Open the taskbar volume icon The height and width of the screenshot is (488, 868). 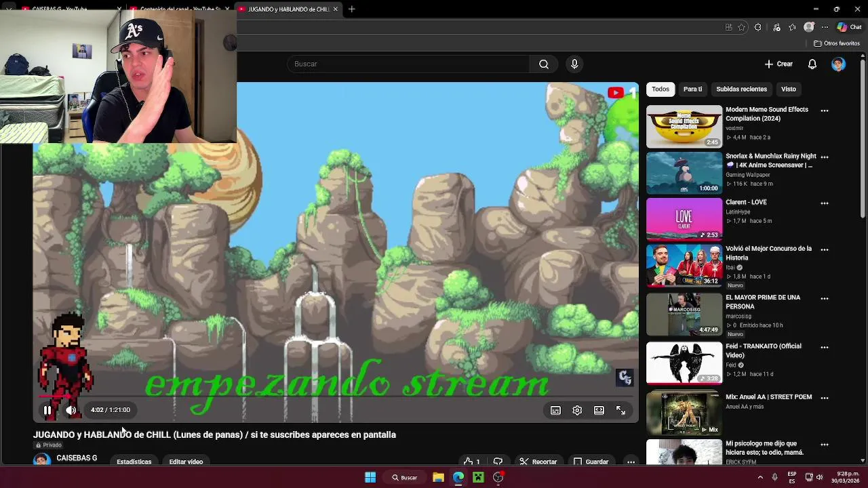(819, 477)
